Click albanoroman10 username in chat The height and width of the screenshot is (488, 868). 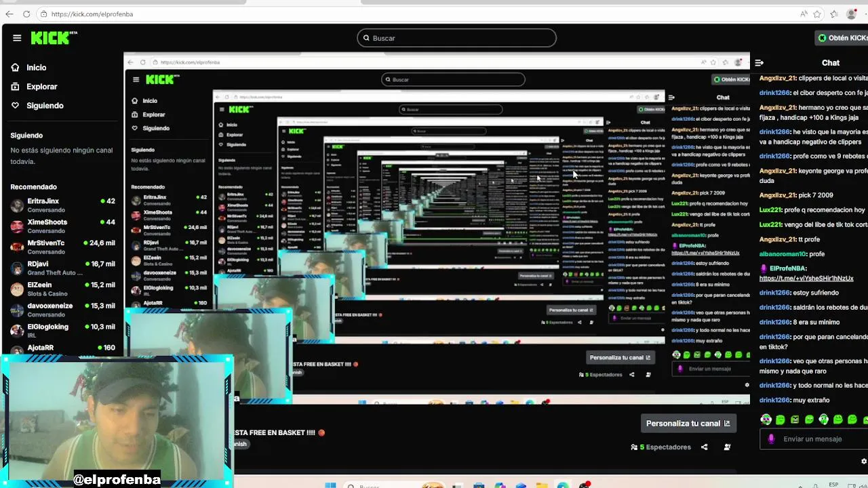(x=783, y=254)
